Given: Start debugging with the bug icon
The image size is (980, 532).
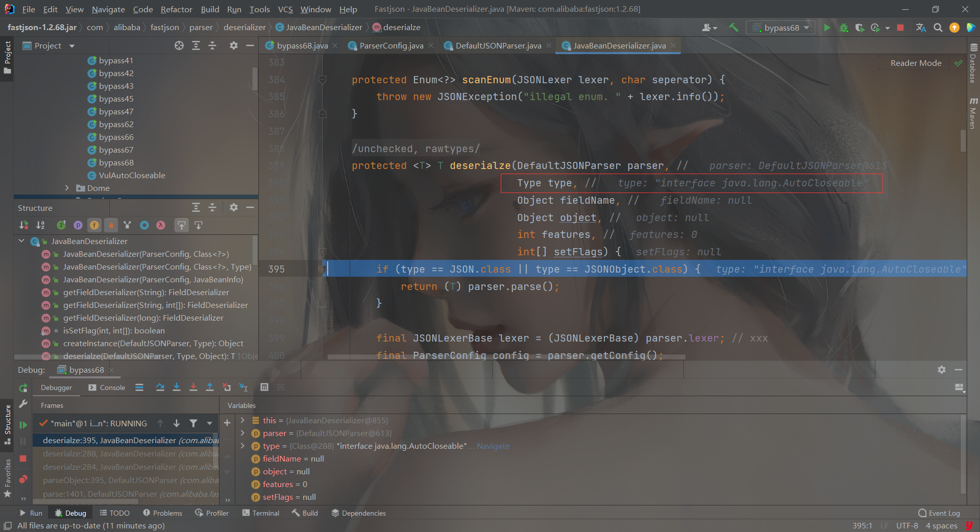Looking at the screenshot, I should (844, 28).
